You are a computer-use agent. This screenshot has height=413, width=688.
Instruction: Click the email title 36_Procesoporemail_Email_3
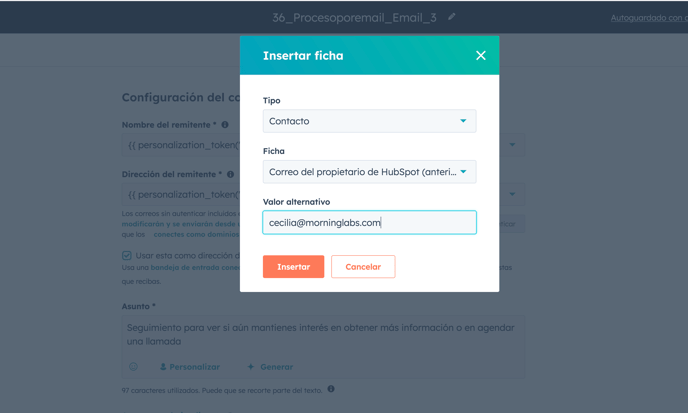[354, 18]
